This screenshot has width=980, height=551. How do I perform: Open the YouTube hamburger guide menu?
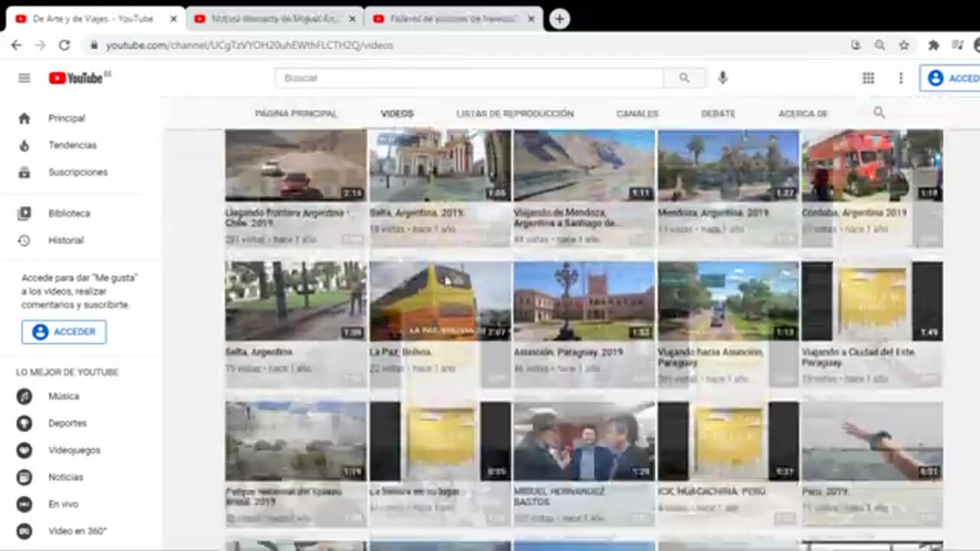pos(24,78)
